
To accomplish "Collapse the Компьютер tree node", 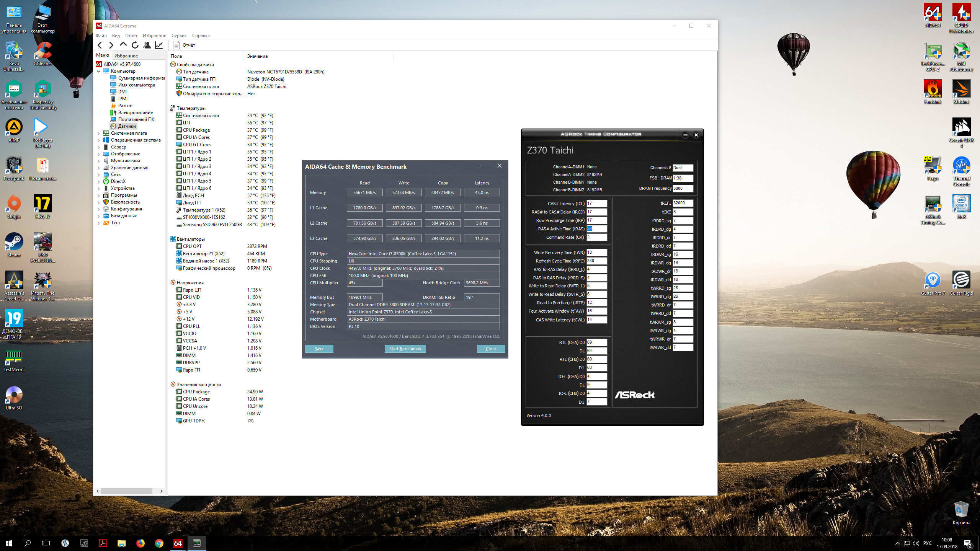I will point(98,71).
